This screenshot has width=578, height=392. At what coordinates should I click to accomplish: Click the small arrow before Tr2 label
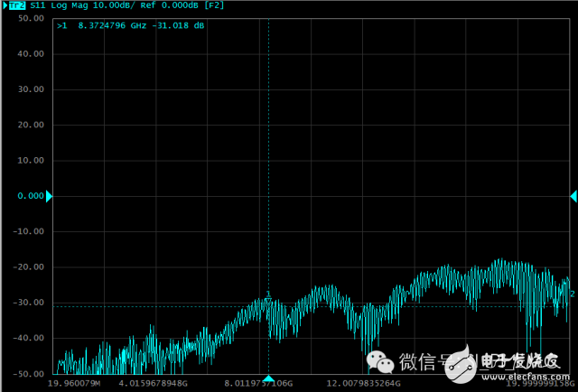(4, 5)
